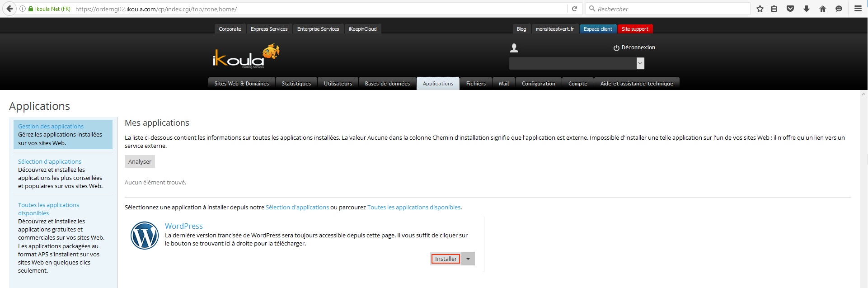Open the Sites Web & Domaines tab

coord(241,84)
